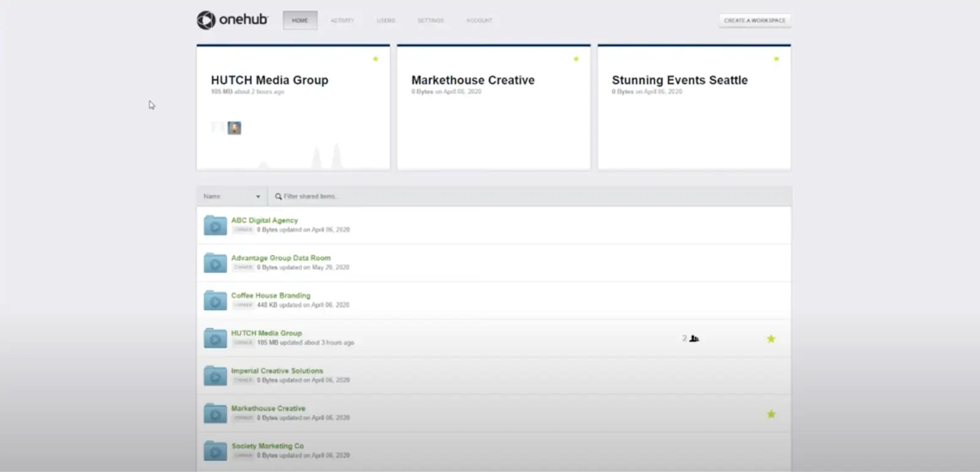The height and width of the screenshot is (472, 980).
Task: Click the Onehub logo
Action: pyautogui.click(x=232, y=20)
